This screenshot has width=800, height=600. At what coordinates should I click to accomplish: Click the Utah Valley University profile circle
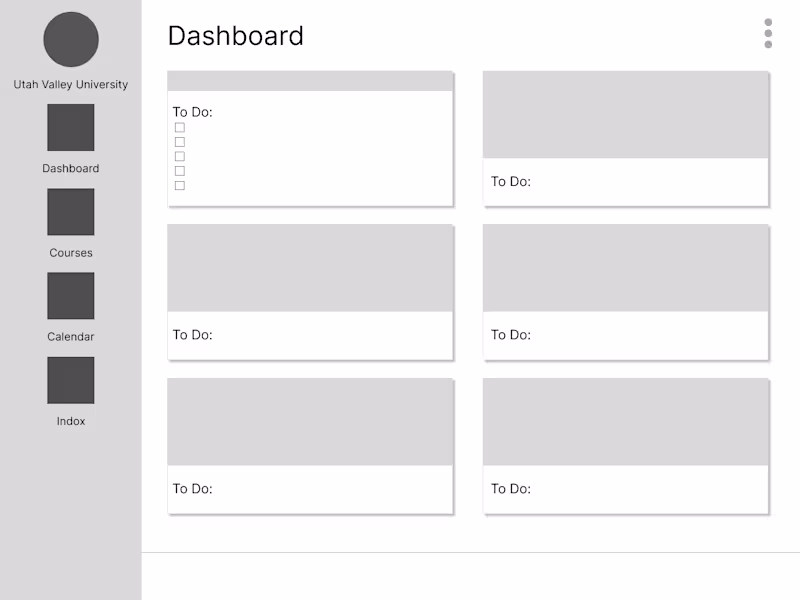pyautogui.click(x=71, y=40)
